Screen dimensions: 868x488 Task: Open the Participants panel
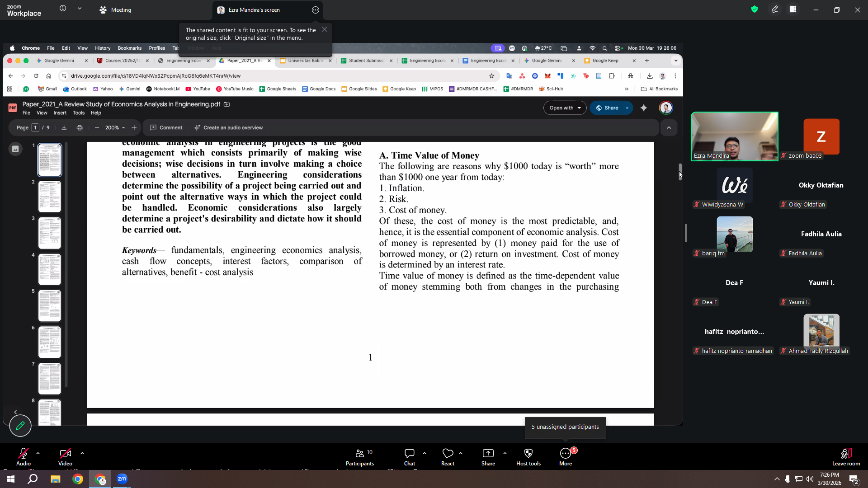[360, 456]
